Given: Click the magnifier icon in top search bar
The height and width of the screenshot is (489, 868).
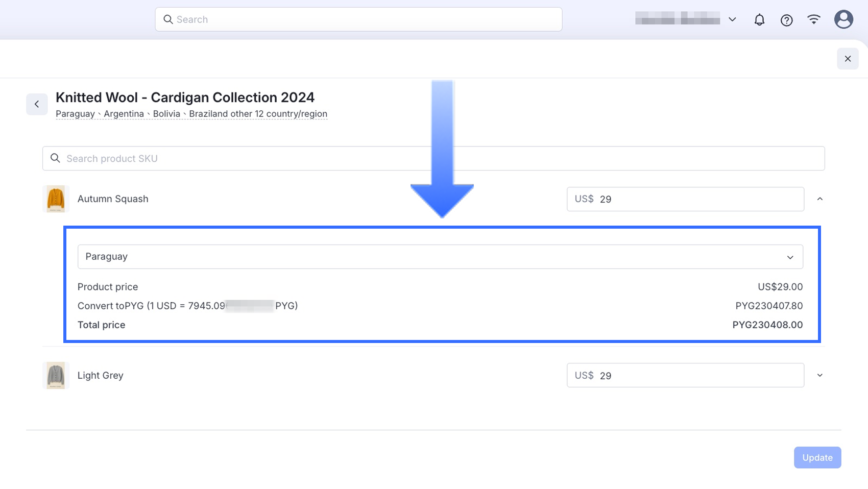Looking at the screenshot, I should pos(168,19).
